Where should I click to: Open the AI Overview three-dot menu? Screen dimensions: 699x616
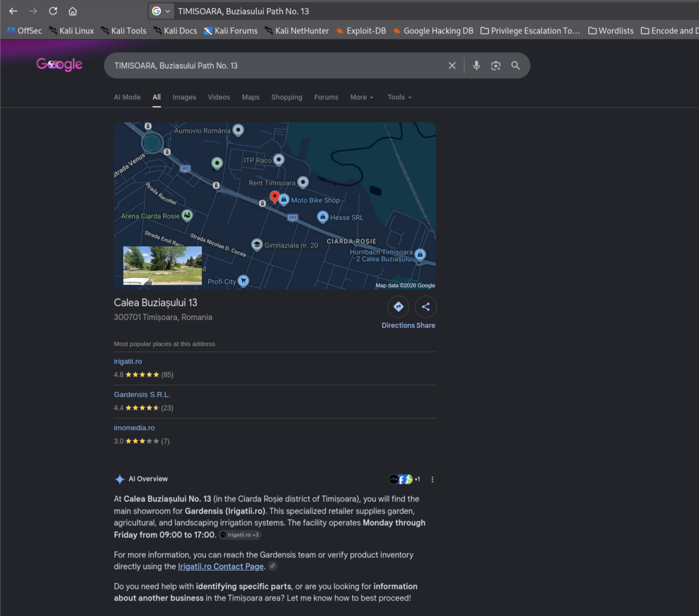[x=432, y=479]
